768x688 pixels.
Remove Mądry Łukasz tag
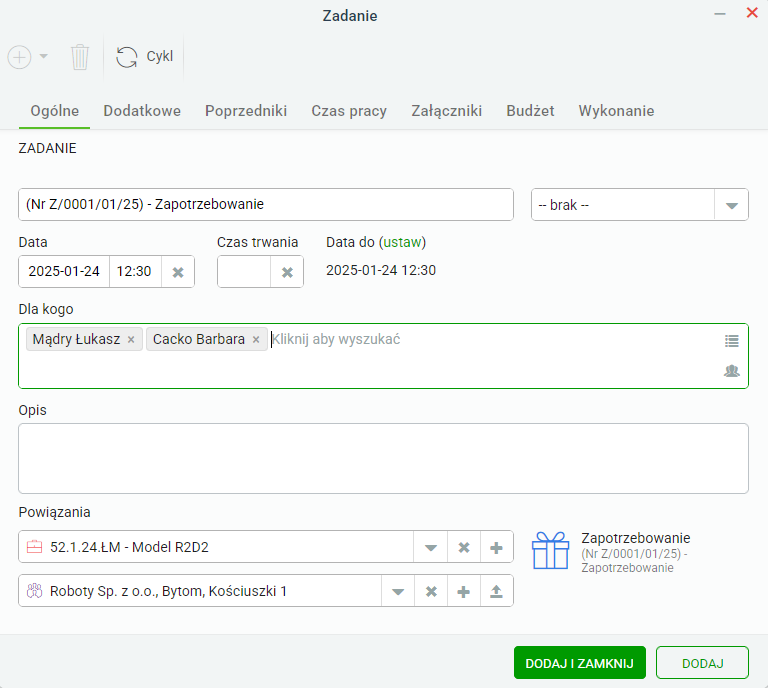[x=131, y=339]
